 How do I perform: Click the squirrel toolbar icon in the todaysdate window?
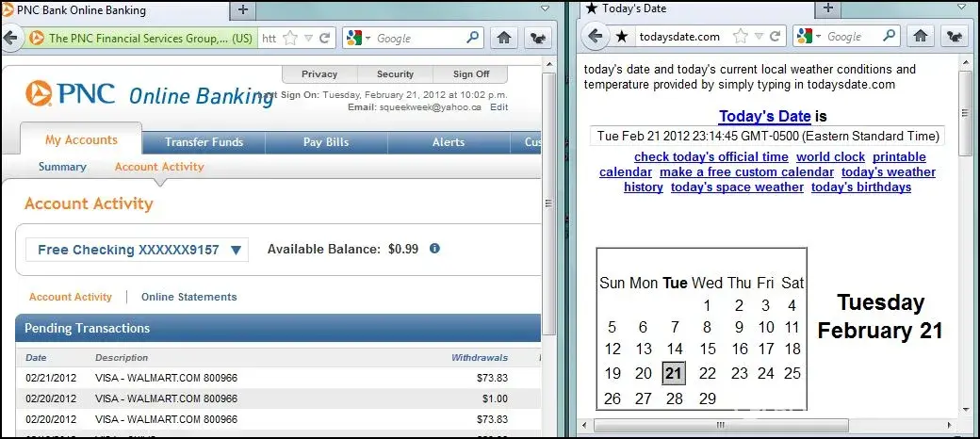click(954, 36)
